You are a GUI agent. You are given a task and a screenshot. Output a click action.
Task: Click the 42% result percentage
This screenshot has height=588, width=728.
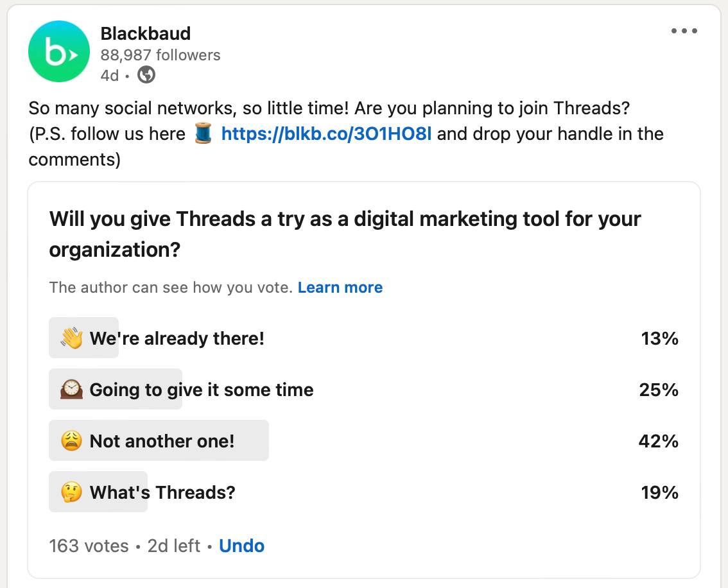659,441
